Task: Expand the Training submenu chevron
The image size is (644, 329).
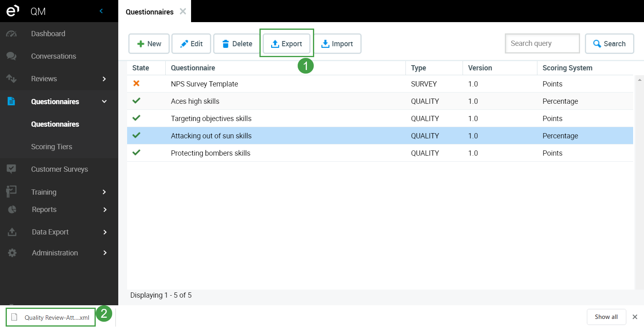Action: click(104, 192)
